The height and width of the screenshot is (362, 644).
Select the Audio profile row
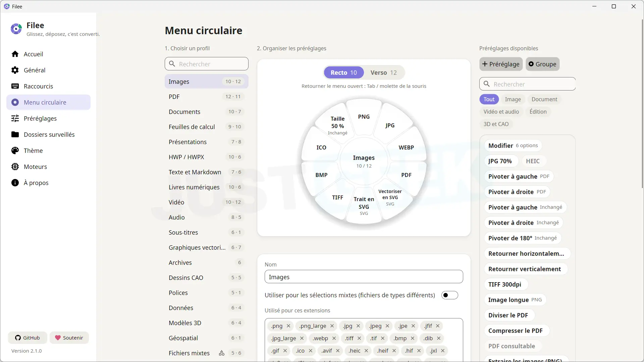click(206, 217)
